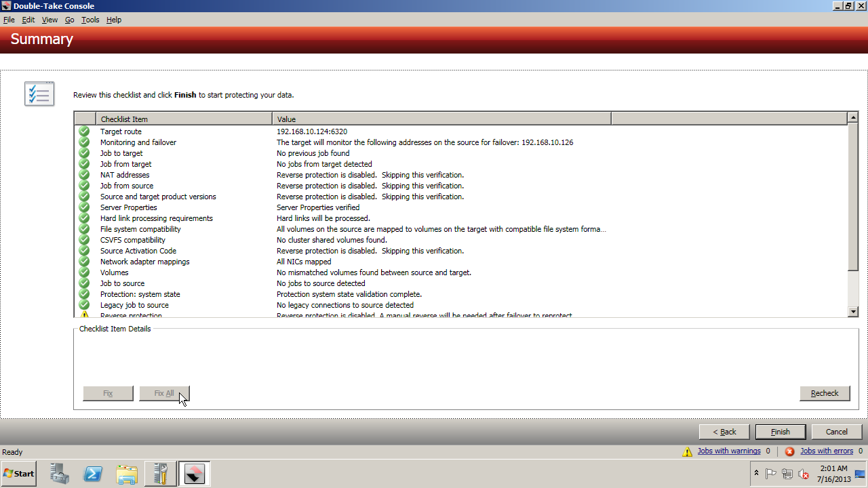Click the red error icon beside Jobs with errors
This screenshot has height=488, width=868.
(789, 451)
